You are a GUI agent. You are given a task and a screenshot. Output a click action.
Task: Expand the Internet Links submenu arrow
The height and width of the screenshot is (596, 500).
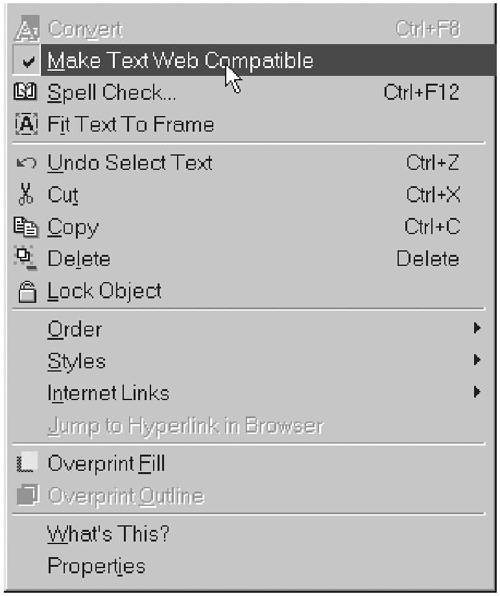[x=477, y=392]
